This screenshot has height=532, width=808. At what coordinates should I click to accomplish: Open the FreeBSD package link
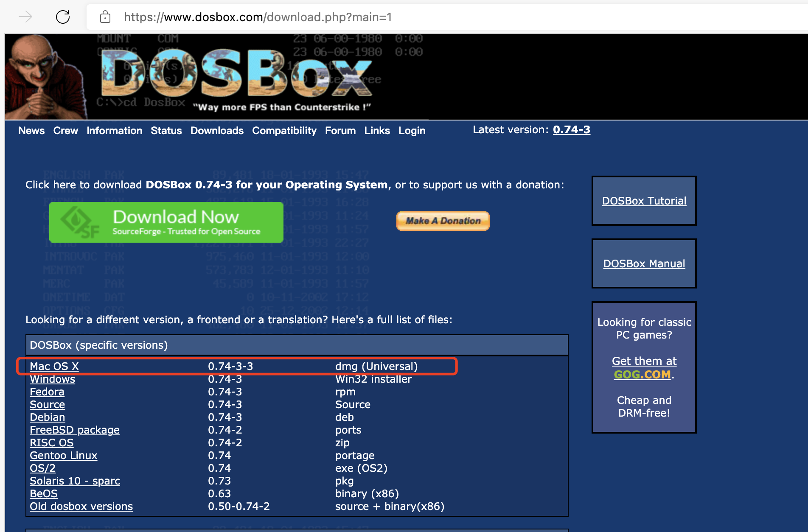point(75,430)
